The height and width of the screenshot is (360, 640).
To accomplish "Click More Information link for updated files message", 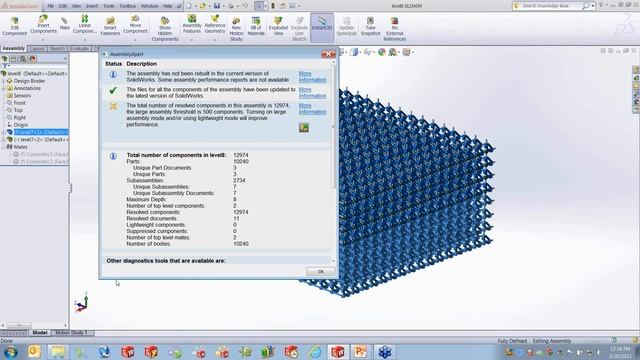I will tap(313, 93).
